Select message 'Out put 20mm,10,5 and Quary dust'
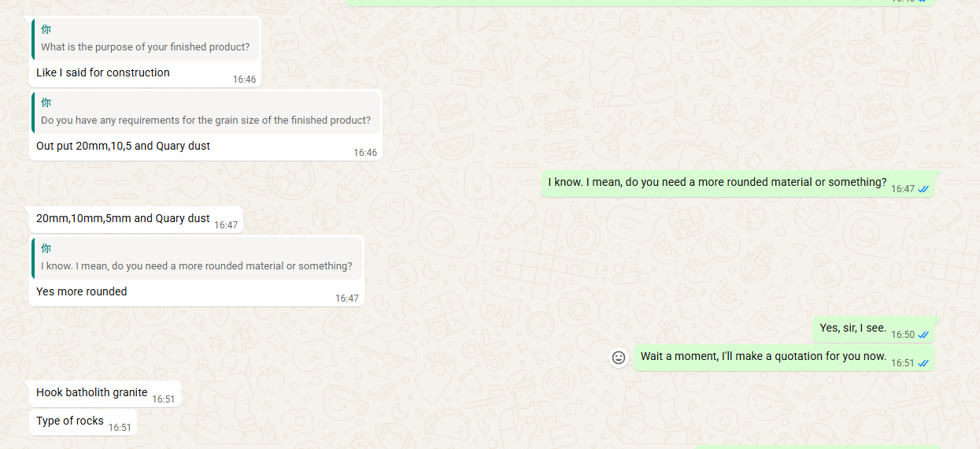 123,146
